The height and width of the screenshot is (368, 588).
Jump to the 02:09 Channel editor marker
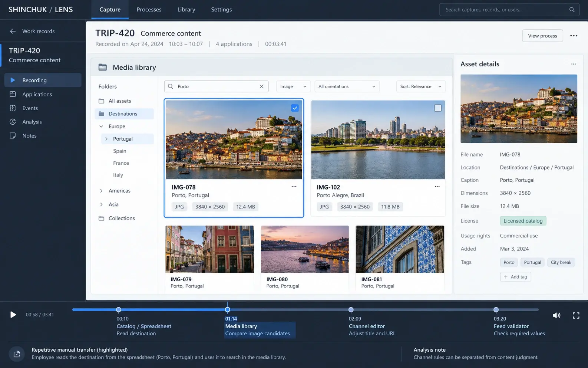351,309
